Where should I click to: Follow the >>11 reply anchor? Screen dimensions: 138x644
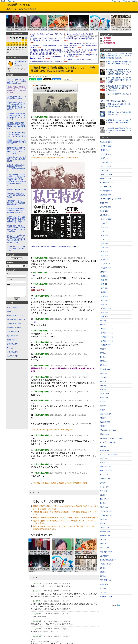click(x=34, y=322)
